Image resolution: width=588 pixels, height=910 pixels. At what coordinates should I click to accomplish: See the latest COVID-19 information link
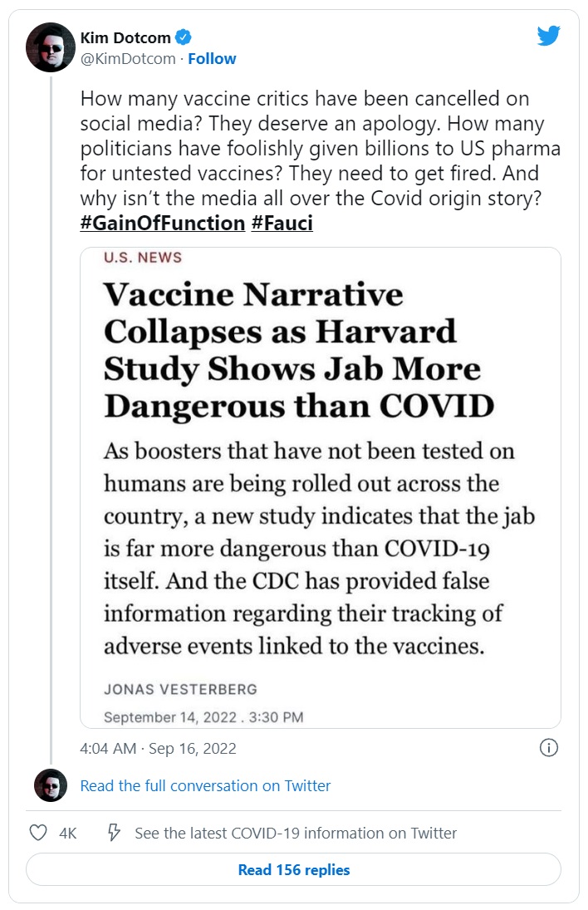(296, 833)
